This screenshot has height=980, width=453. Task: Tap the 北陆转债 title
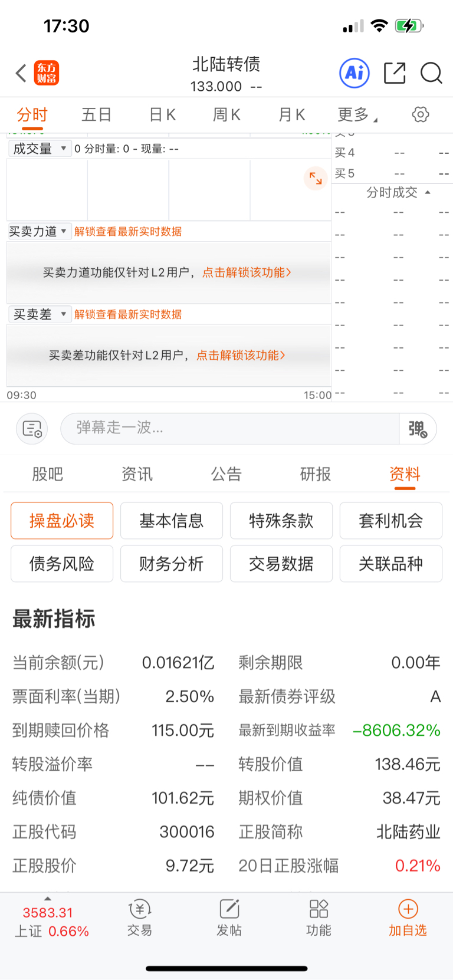226,64
